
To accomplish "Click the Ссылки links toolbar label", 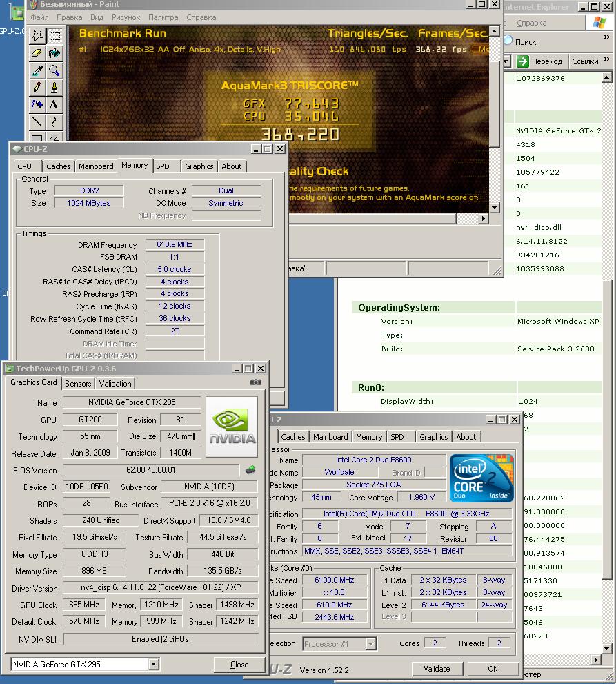I will tap(585, 61).
